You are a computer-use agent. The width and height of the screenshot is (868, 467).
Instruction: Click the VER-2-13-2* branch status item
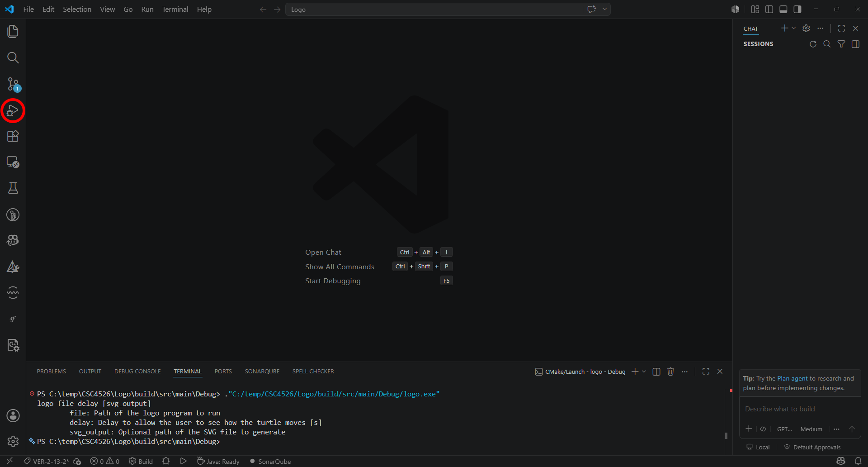tap(46, 461)
